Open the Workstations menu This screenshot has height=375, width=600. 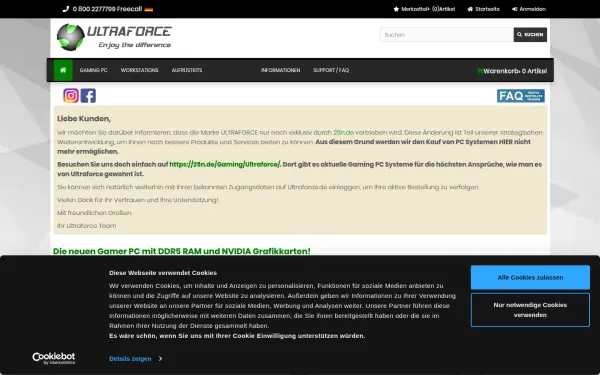(139, 70)
